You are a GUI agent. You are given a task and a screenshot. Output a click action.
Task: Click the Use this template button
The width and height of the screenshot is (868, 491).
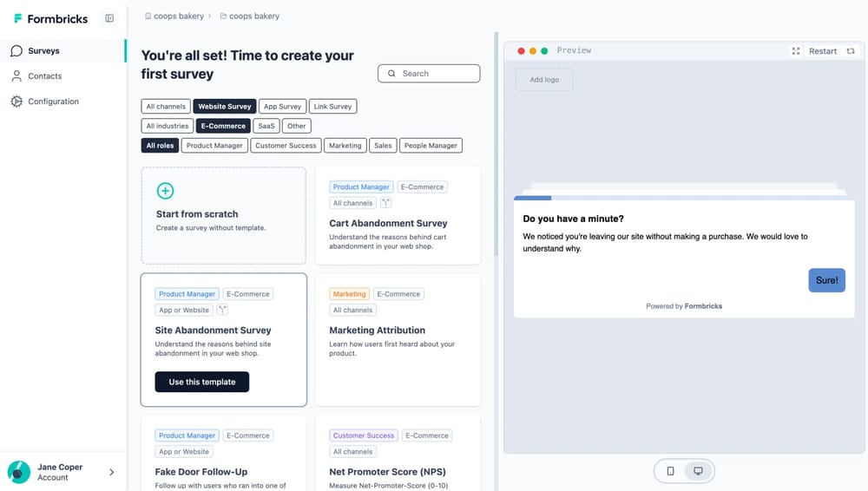click(202, 382)
